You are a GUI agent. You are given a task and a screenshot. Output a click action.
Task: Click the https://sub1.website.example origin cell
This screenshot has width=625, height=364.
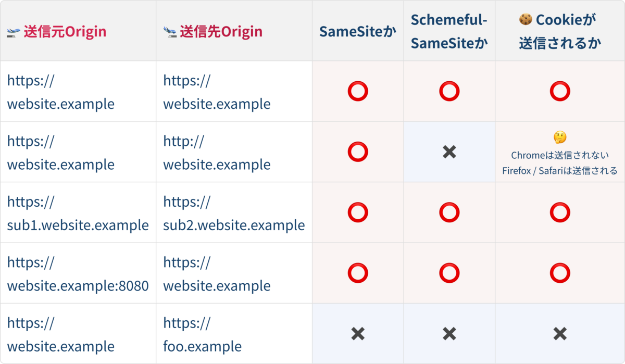[x=78, y=213]
